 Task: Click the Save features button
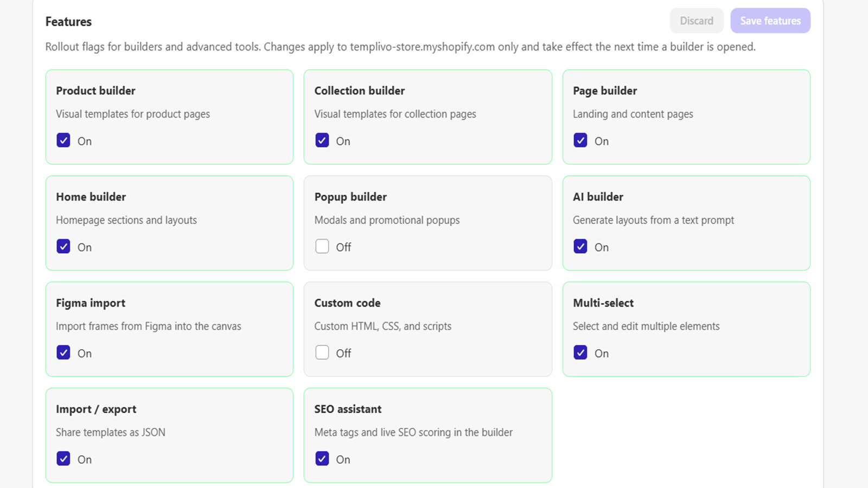770,21
